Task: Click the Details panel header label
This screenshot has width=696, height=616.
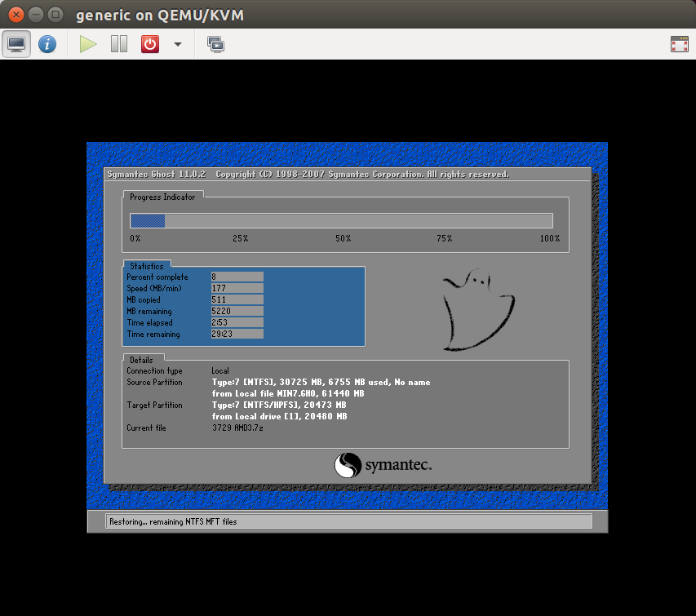Action: tap(142, 360)
